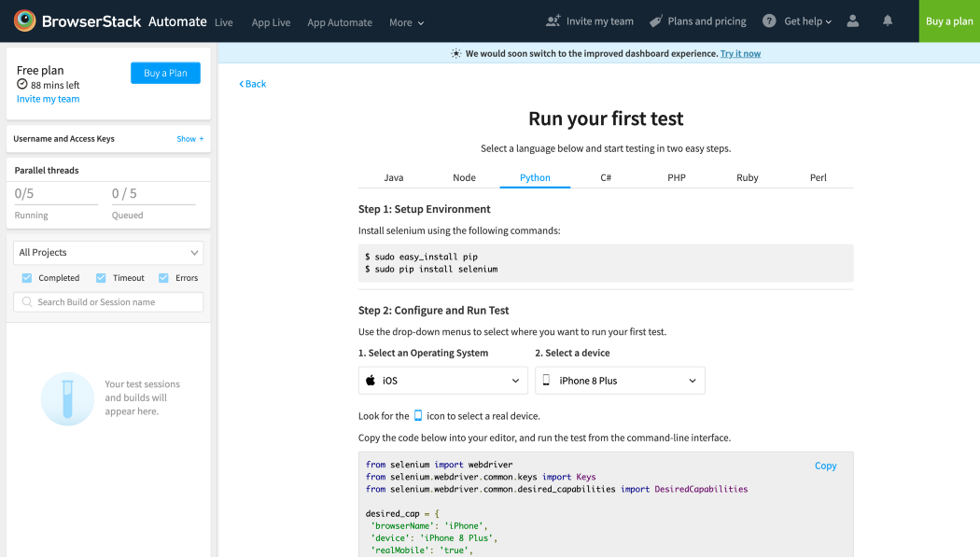Open the user account profile icon

853,21
